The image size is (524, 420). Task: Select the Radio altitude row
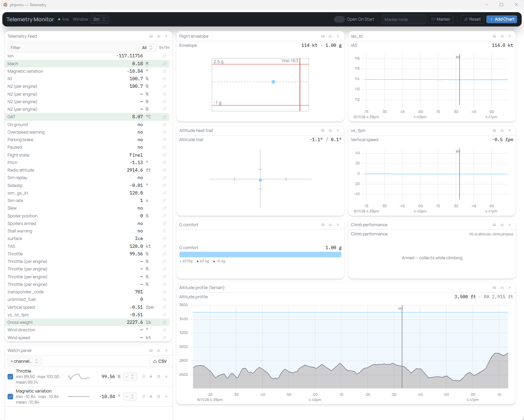point(87,170)
